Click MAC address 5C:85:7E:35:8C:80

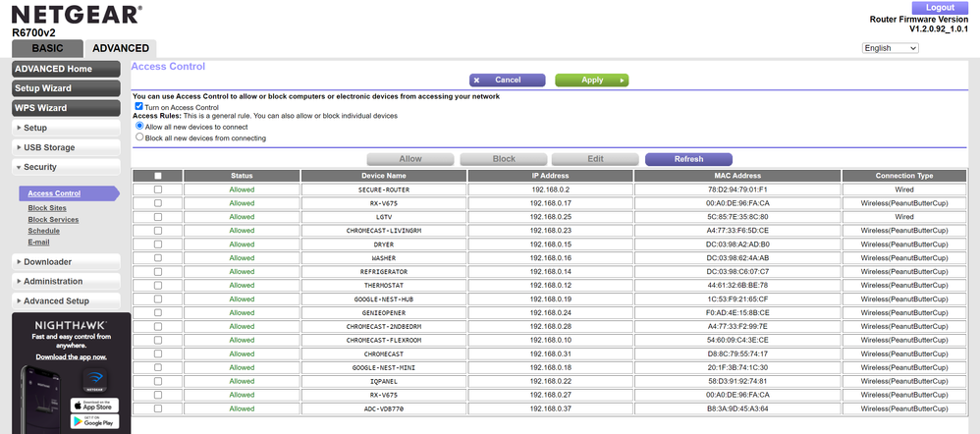click(x=737, y=217)
